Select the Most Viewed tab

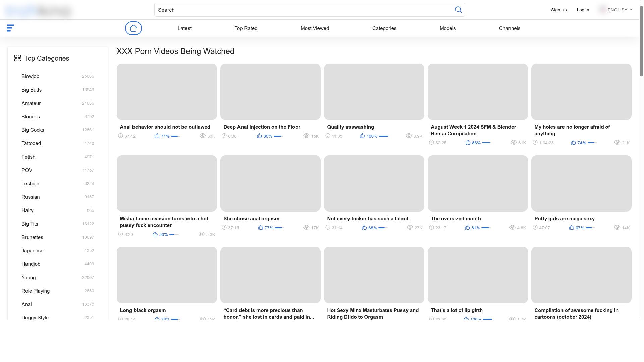pyautogui.click(x=315, y=28)
